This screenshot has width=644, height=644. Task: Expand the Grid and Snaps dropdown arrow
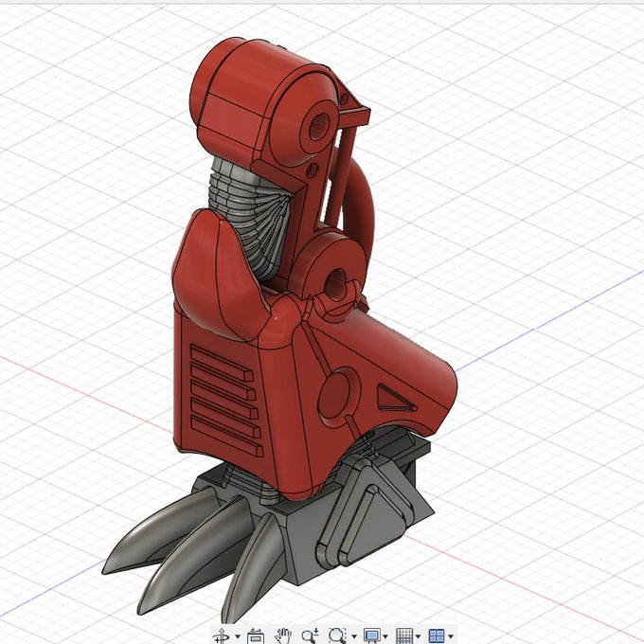point(418,637)
